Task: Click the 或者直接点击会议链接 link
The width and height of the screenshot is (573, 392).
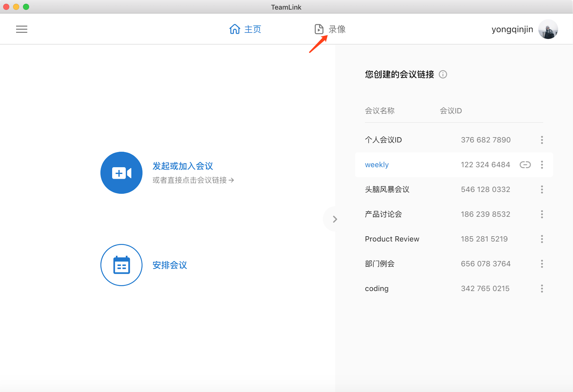Action: (x=193, y=180)
